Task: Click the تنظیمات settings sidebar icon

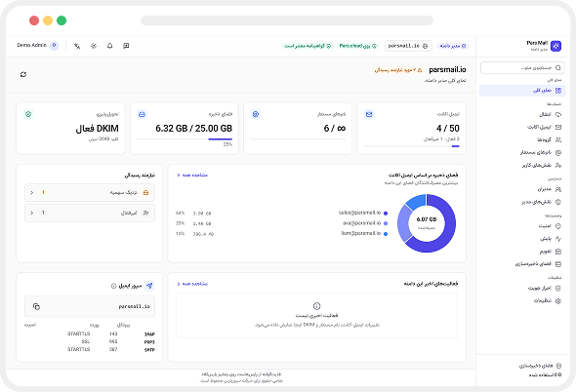Action: [x=558, y=300]
